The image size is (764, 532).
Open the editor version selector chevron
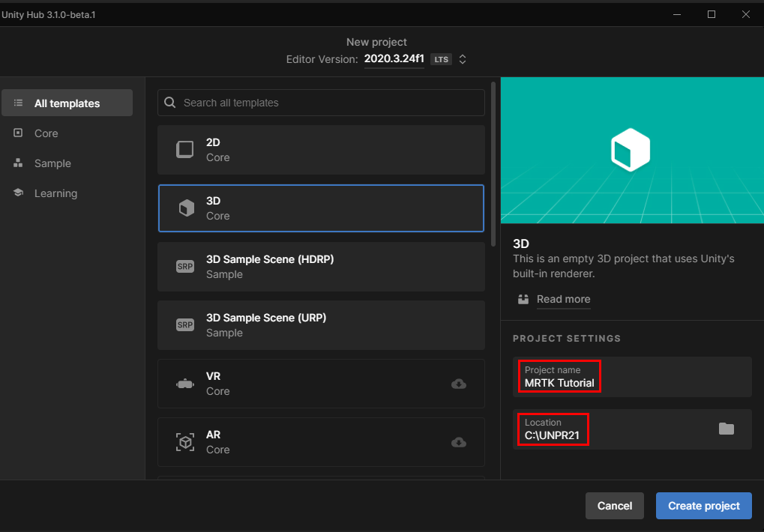tap(462, 58)
